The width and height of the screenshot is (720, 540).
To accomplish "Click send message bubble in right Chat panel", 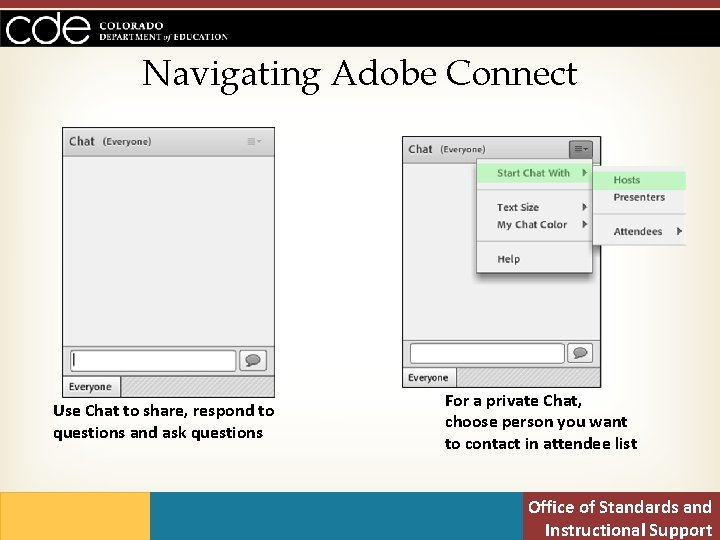I will tap(580, 353).
